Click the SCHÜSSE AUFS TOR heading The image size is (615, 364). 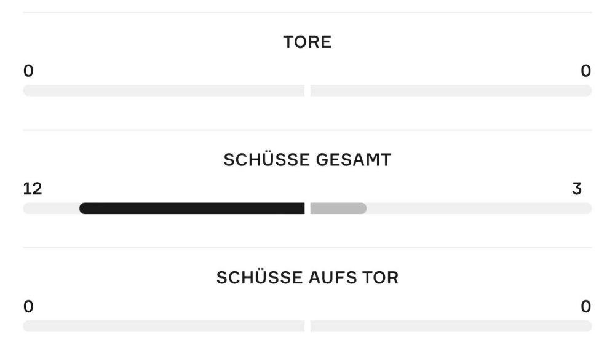click(x=307, y=278)
